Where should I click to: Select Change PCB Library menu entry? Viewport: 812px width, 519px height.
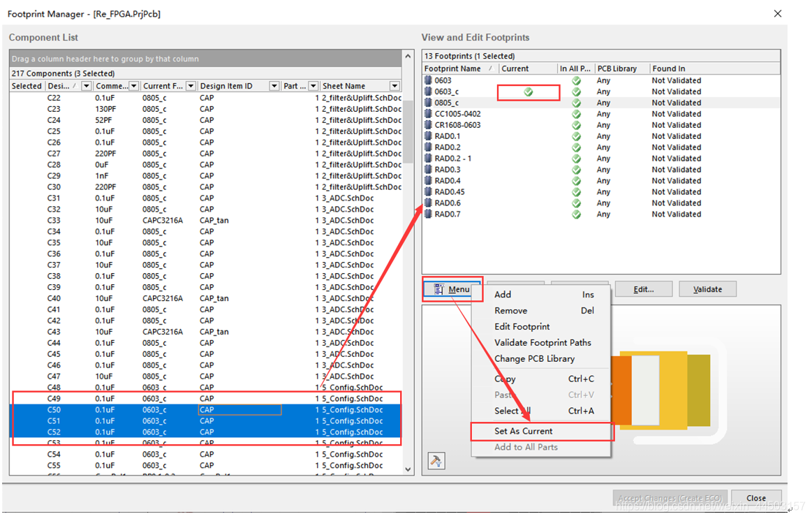(534, 359)
